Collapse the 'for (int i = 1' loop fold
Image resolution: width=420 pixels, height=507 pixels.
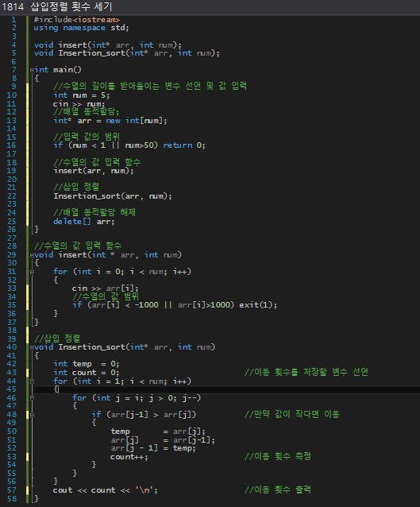click(x=32, y=381)
